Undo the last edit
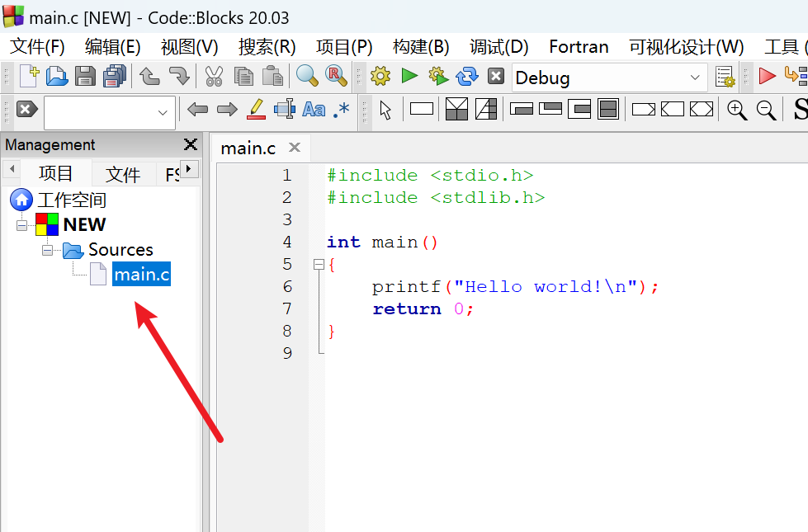The height and width of the screenshot is (532, 808). [x=149, y=76]
